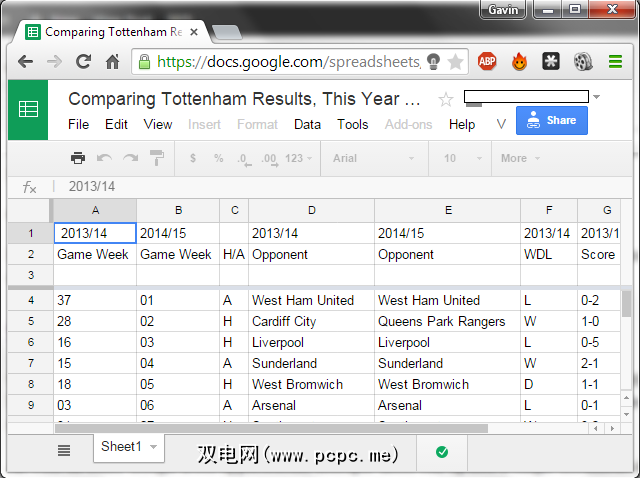Viewport: 640px width, 478px height.
Task: Click the blue Share button
Action: (x=552, y=120)
